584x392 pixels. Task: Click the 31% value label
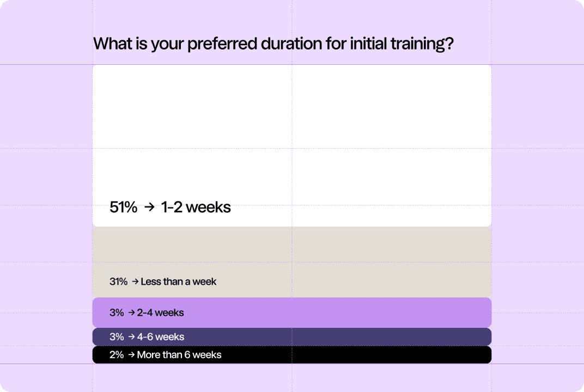pos(118,282)
